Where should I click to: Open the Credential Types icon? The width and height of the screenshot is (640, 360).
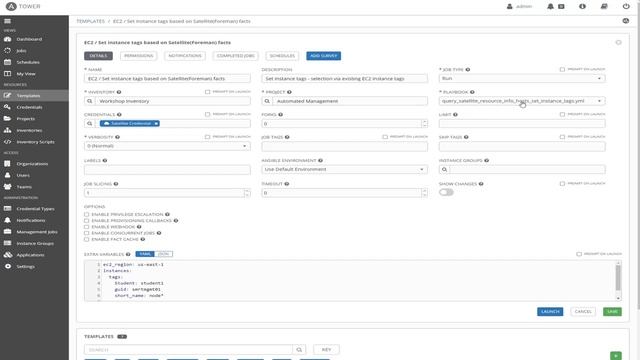(7, 209)
